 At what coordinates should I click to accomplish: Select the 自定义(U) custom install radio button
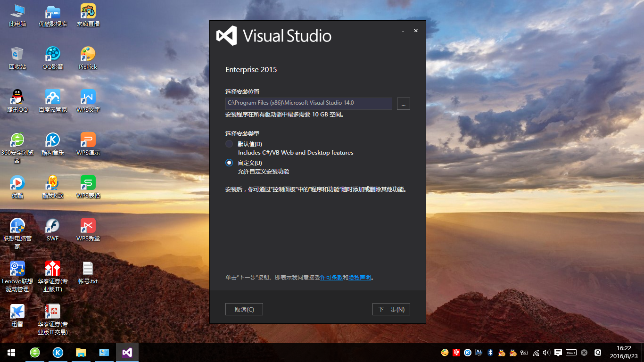[x=229, y=163]
